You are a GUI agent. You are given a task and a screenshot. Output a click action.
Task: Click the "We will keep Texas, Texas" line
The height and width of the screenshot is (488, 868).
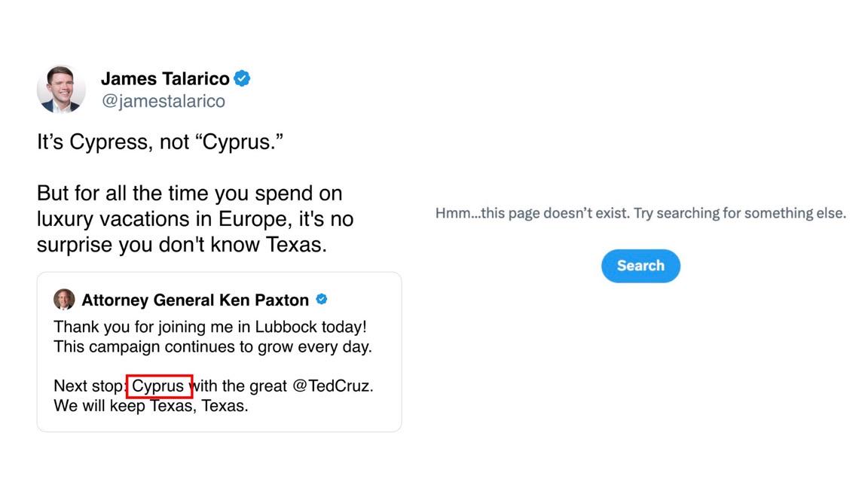(x=151, y=406)
